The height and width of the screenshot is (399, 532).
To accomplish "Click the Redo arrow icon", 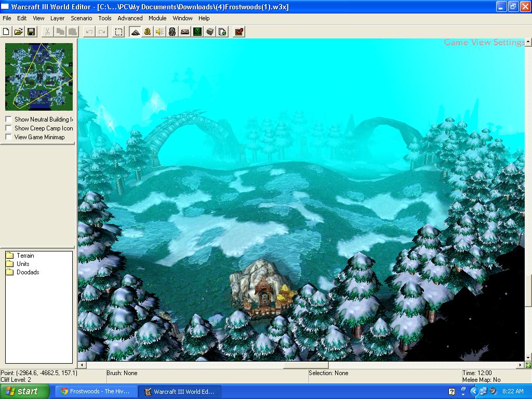I will (102, 32).
